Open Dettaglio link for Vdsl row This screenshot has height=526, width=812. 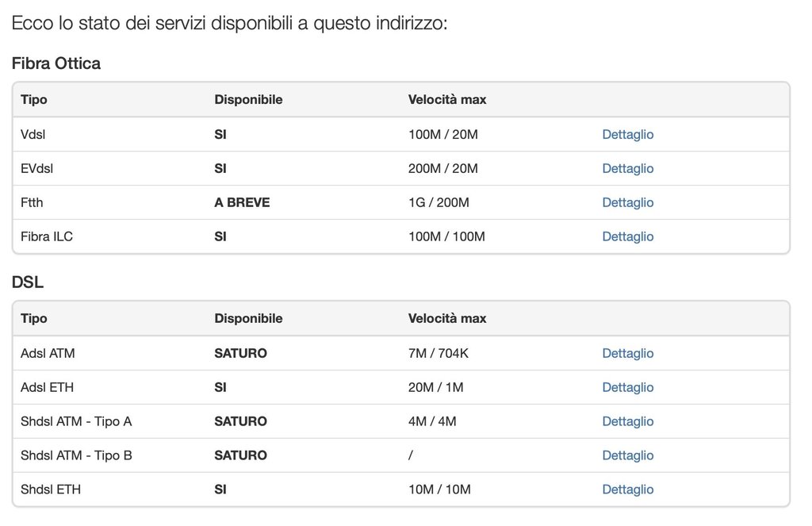[627, 134]
